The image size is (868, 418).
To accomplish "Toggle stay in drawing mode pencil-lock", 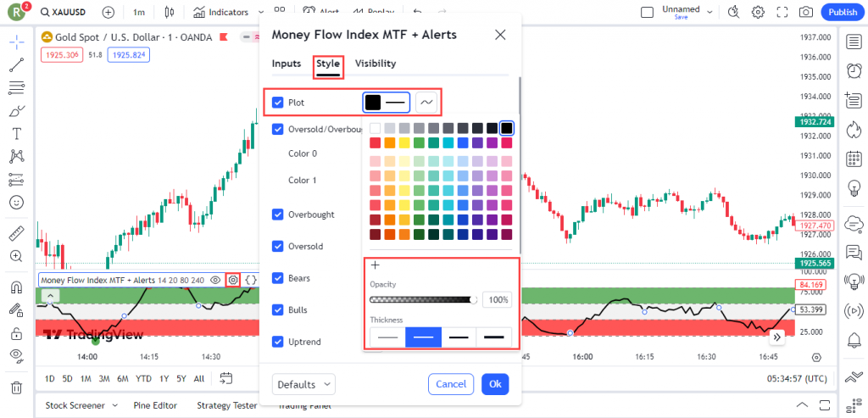I will tap(17, 310).
